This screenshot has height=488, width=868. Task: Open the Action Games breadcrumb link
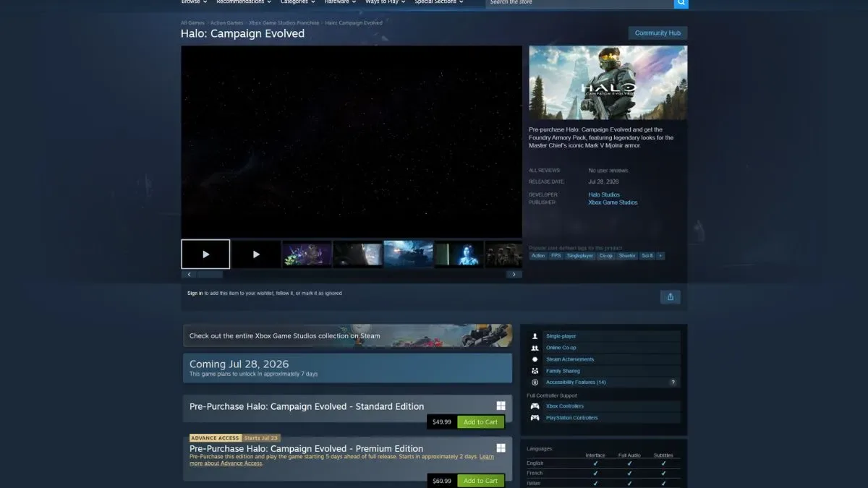click(x=227, y=23)
